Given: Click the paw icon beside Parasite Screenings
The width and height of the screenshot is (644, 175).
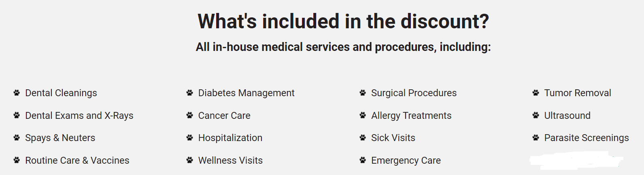Looking at the screenshot, I should (x=536, y=138).
